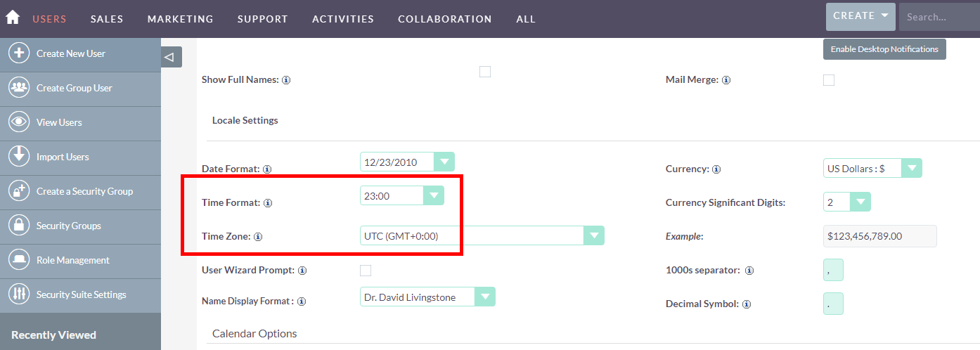Toggle the Show Full Names checkbox

coord(485,71)
